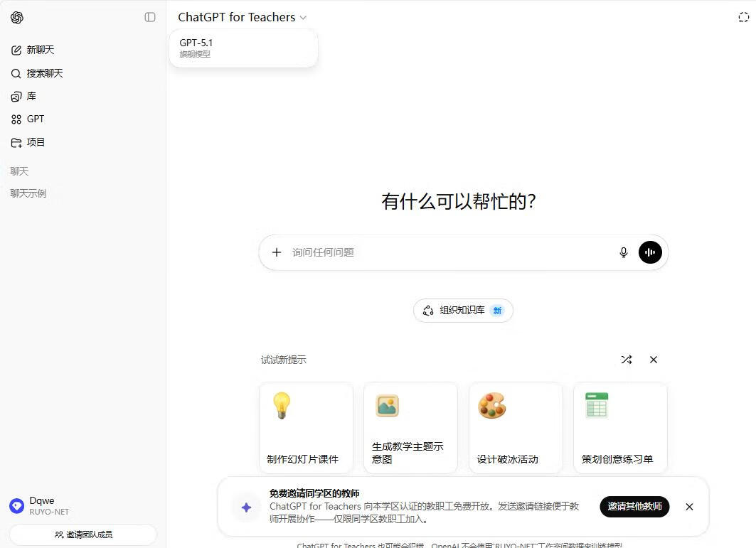Screen dimensions: 756x548
Task: Start voice mode with the black waveform button
Action: click(x=650, y=252)
